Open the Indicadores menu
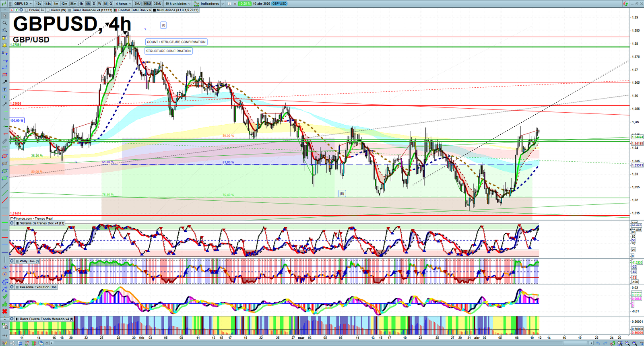Viewport: 644px width, 346px height. [x=209, y=4]
